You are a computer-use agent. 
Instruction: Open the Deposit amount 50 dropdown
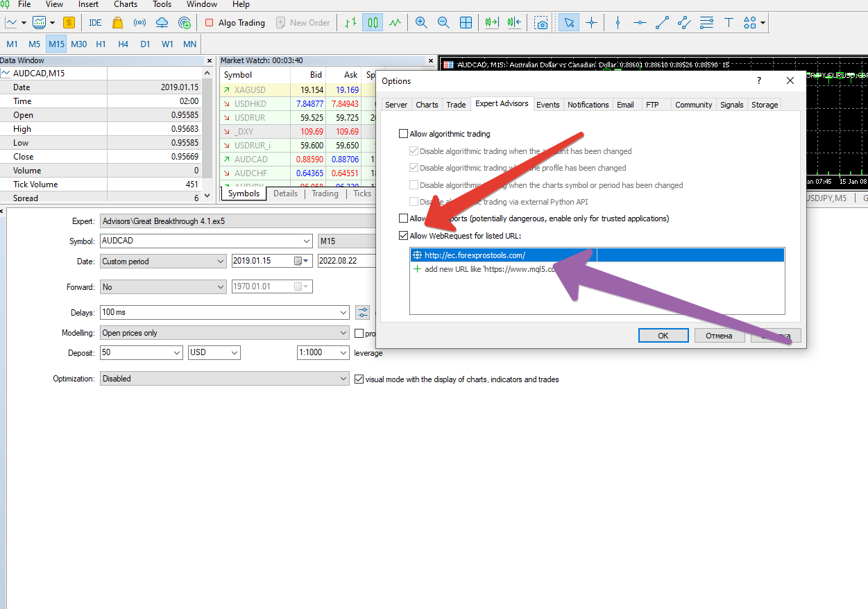coord(178,352)
